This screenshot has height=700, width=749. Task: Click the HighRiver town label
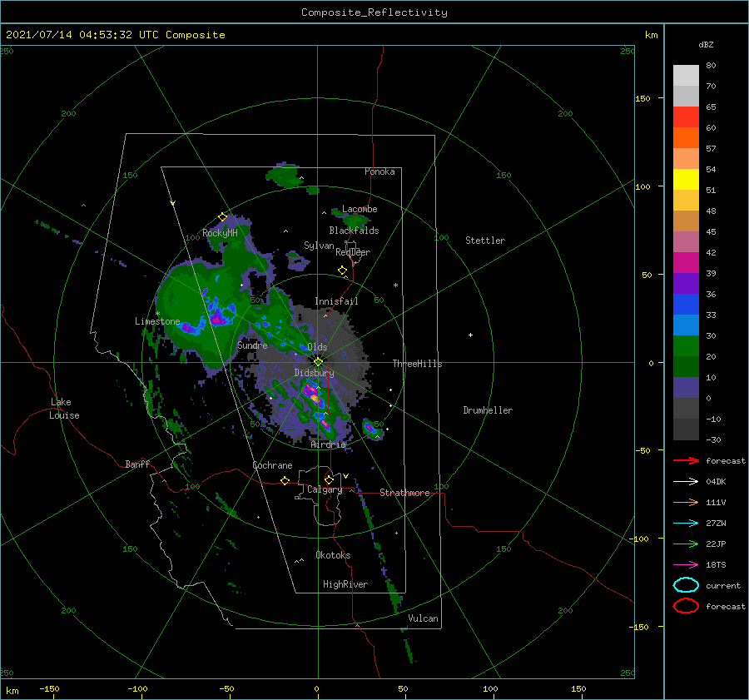click(345, 584)
